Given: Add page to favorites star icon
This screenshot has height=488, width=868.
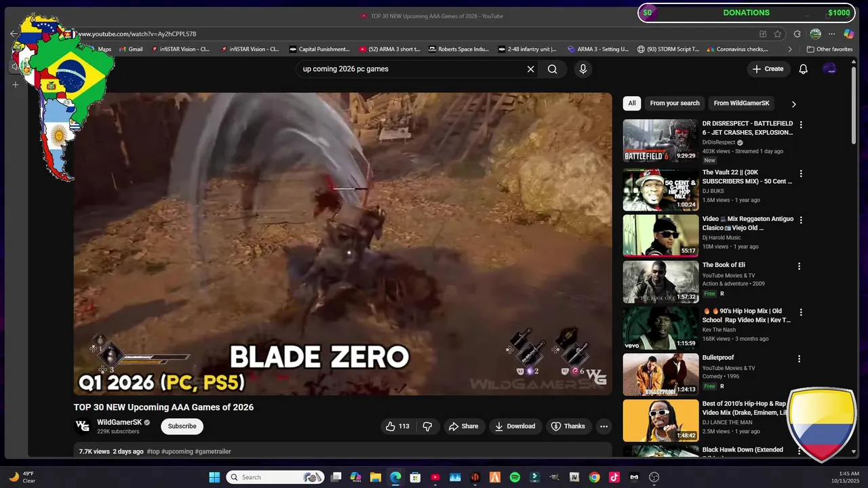Looking at the screenshot, I should click(778, 34).
